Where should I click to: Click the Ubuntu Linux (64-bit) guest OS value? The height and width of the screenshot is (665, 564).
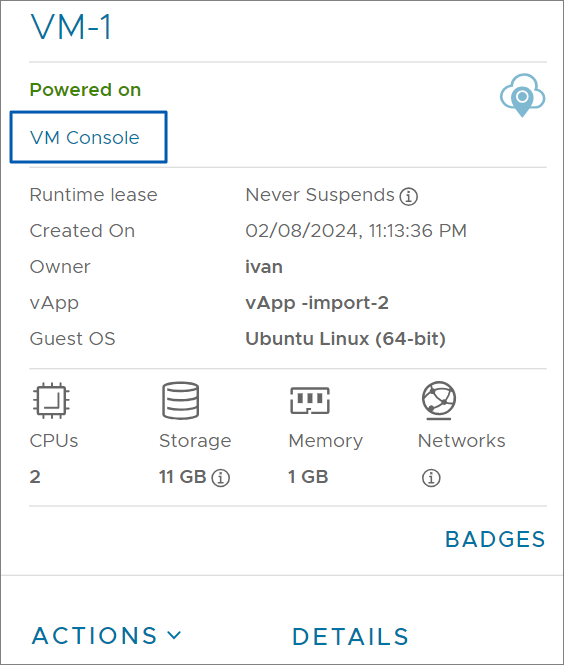345,339
